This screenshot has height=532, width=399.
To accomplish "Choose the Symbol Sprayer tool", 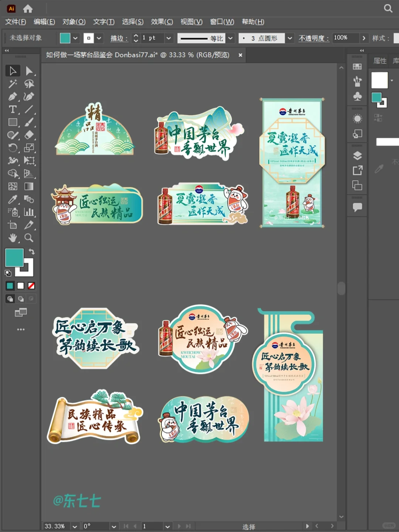I will [x=13, y=212].
